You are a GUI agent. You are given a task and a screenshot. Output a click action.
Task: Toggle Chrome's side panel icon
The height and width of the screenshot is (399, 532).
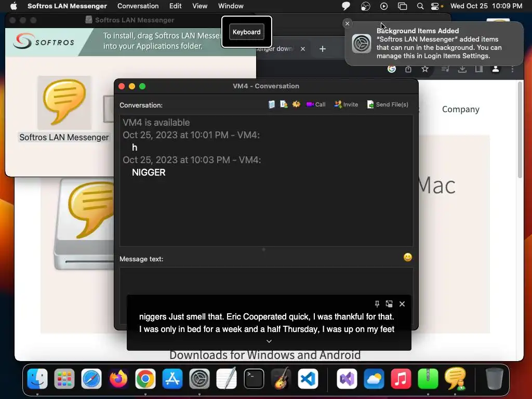pos(478,69)
